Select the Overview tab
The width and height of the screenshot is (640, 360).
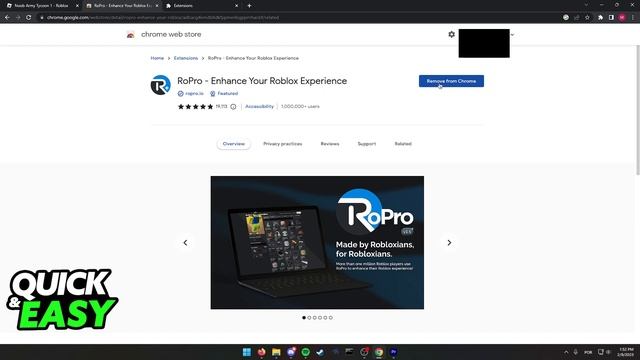(233, 144)
